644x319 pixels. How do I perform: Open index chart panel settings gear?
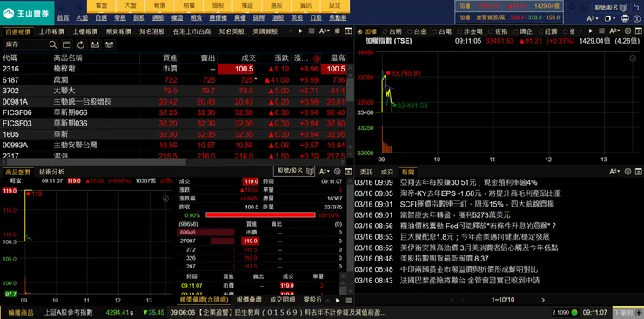(627, 31)
